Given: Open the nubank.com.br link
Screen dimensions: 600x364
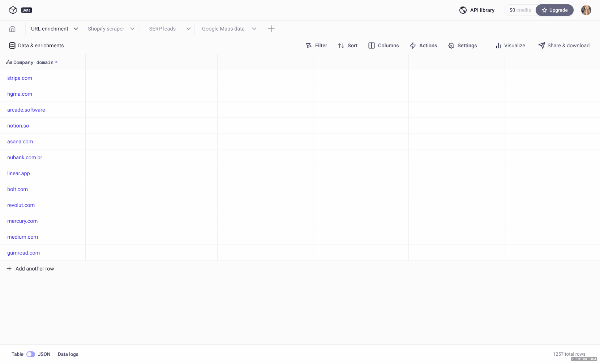Looking at the screenshot, I should (25, 157).
